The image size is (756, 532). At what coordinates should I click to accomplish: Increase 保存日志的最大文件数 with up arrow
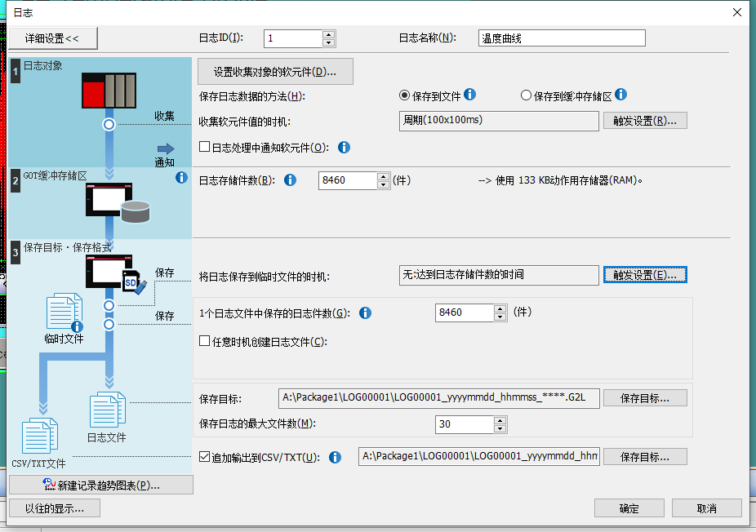500,420
